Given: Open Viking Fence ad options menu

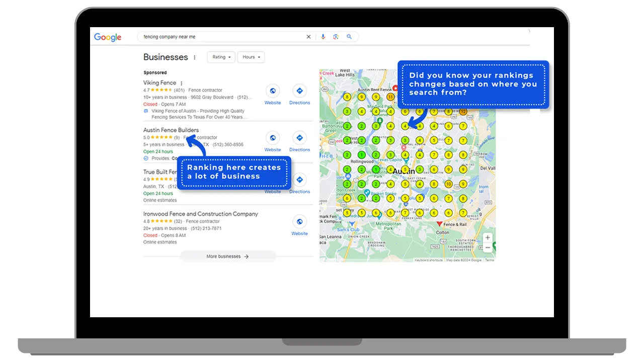Looking at the screenshot, I should [x=182, y=83].
